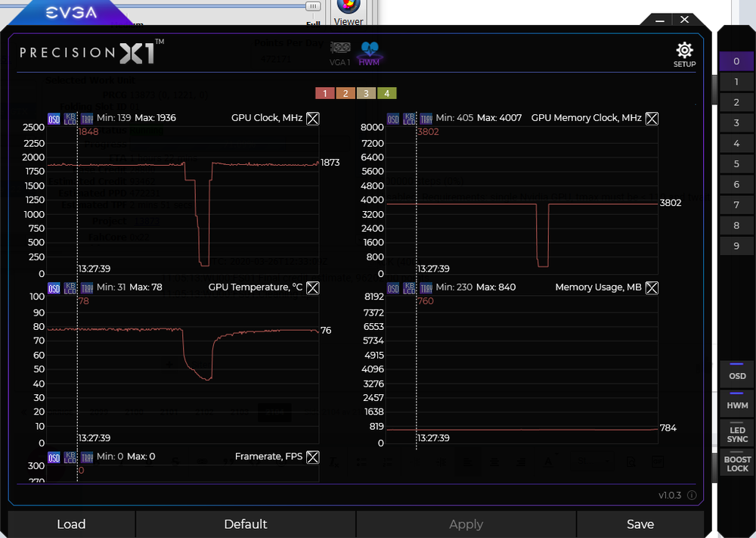
Task: Toggle OSD for GPU Temperature graph
Action: point(54,288)
